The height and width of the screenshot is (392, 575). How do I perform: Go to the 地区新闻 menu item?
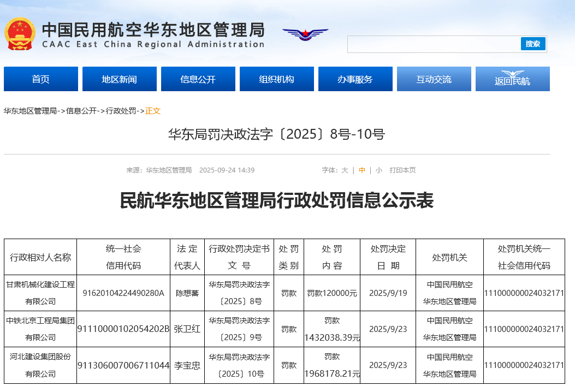(120, 79)
